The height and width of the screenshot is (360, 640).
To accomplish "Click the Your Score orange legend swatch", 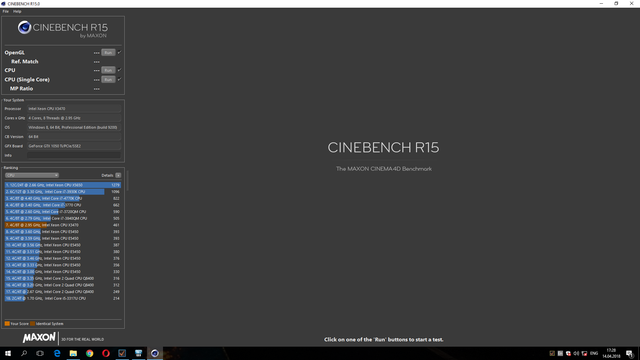I will tap(7, 324).
